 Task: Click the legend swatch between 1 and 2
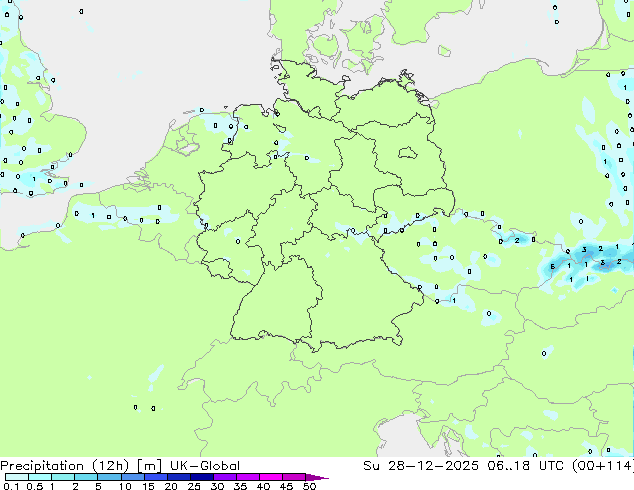pyautogui.click(x=63, y=477)
